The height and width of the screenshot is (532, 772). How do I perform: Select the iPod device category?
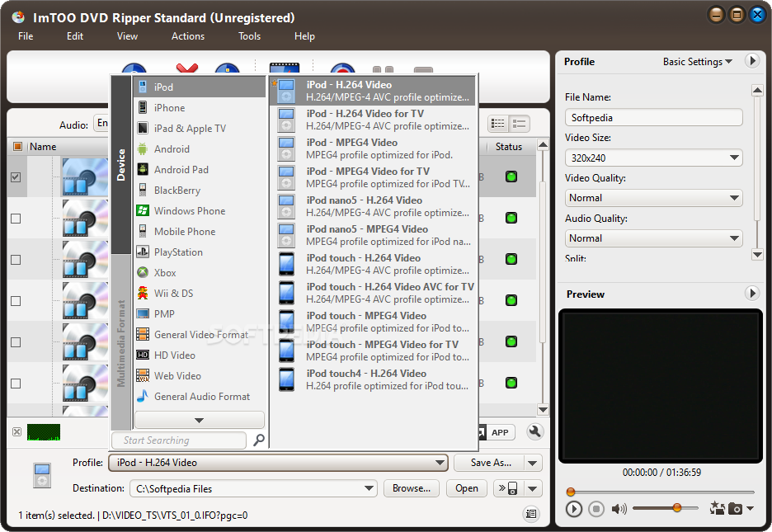(x=199, y=87)
